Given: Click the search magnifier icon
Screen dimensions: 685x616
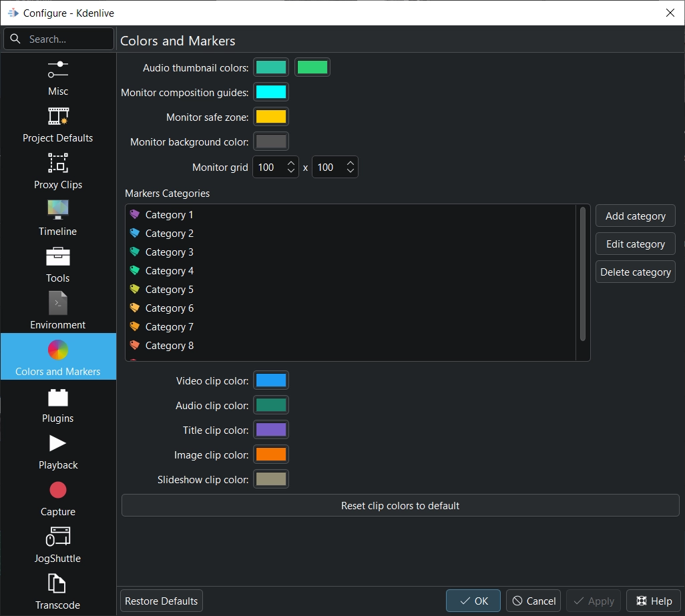Looking at the screenshot, I should 15,39.
